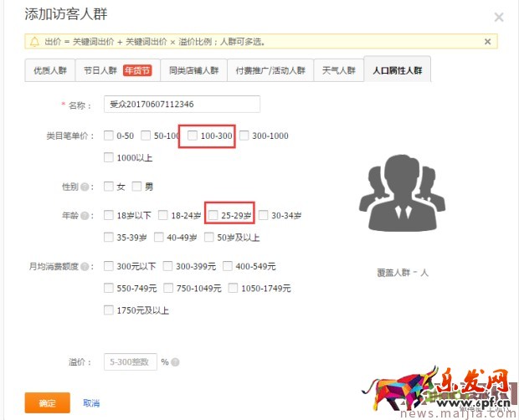
Task: Select the 女 gender checkbox
Action: [109, 187]
